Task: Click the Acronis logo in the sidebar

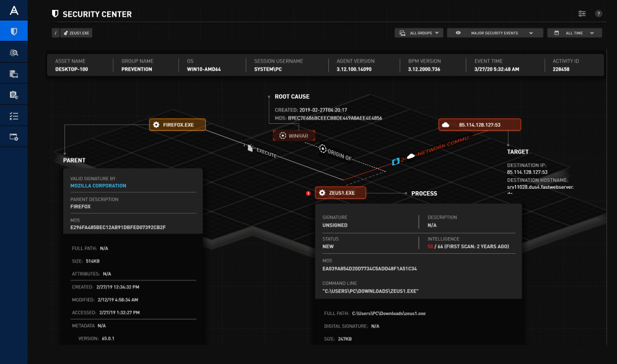Action: tap(14, 11)
